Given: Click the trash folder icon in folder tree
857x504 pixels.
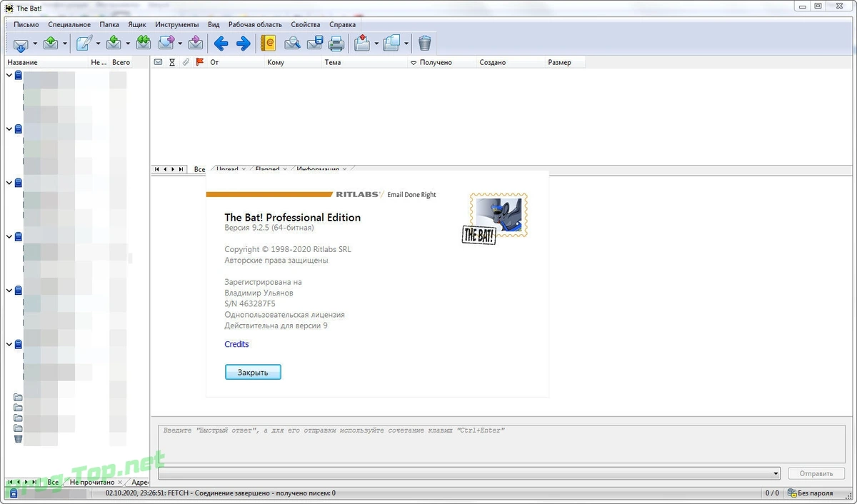Looking at the screenshot, I should (x=18, y=438).
